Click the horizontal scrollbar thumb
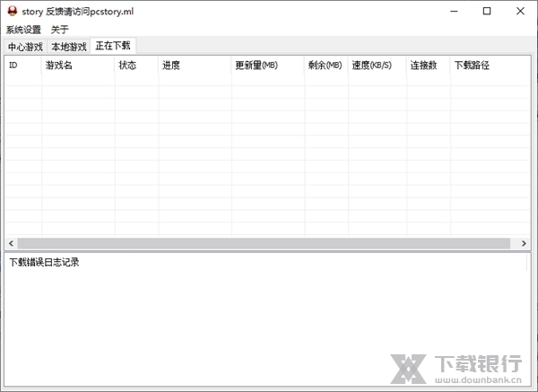Screen dimensions: 538x392 [x=264, y=243]
